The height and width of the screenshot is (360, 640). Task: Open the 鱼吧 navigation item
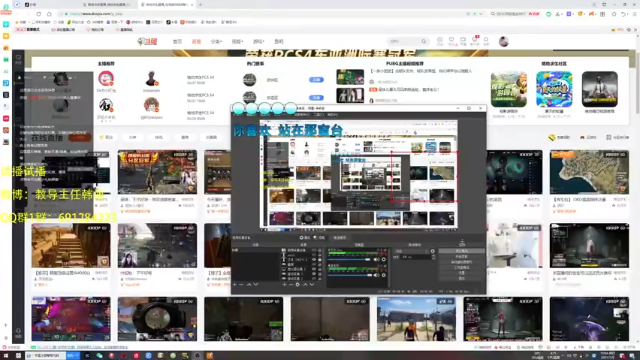coord(279,41)
